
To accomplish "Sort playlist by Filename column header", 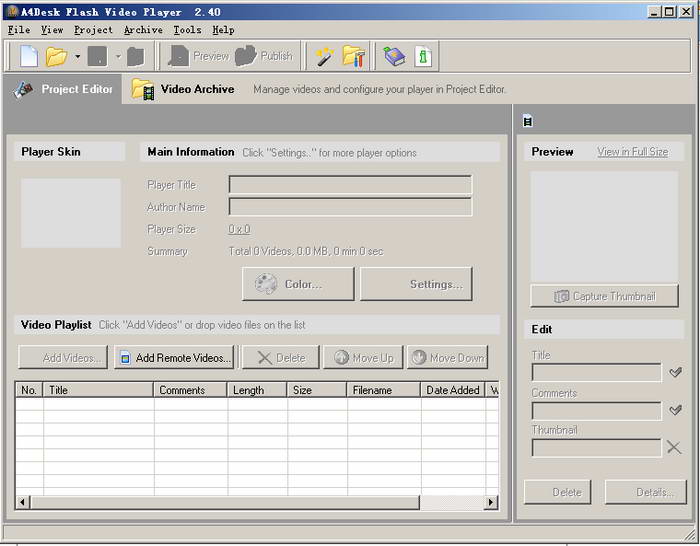I will click(384, 390).
